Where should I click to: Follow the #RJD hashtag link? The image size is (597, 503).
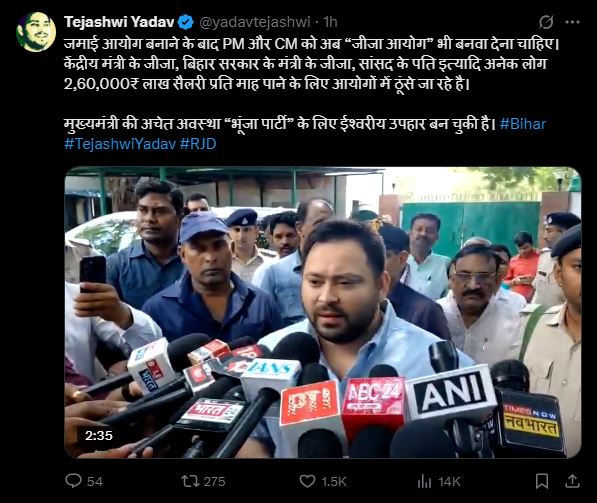pyautogui.click(x=198, y=144)
